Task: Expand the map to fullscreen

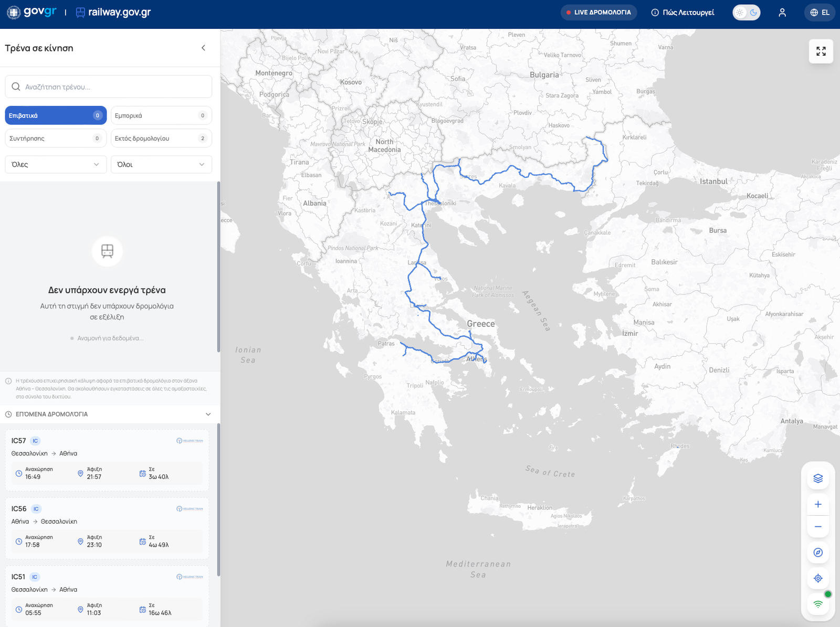Action: coord(821,51)
